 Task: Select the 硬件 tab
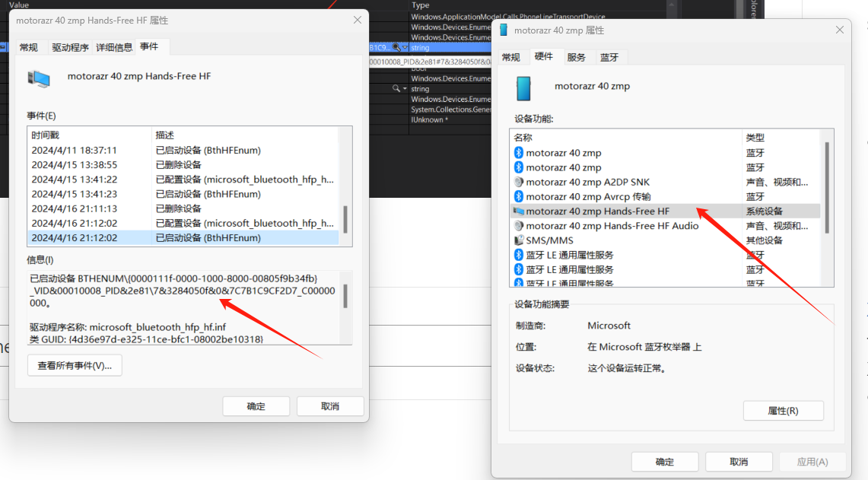click(x=544, y=56)
